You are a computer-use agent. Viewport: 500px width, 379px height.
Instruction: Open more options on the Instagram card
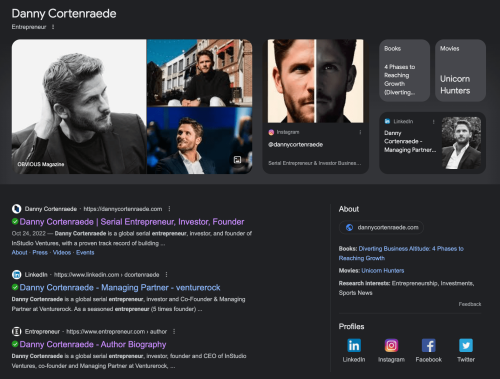tap(360, 132)
